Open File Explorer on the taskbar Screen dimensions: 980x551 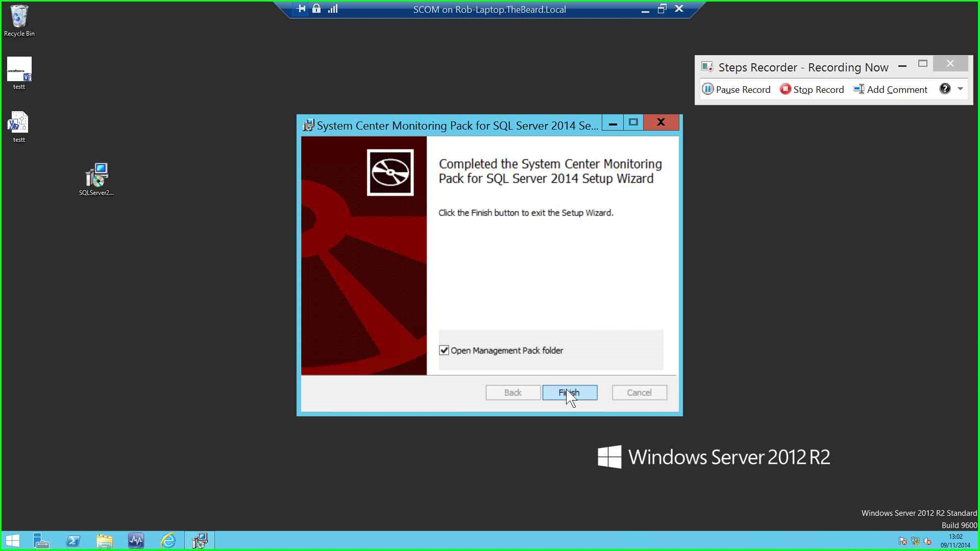(105, 540)
